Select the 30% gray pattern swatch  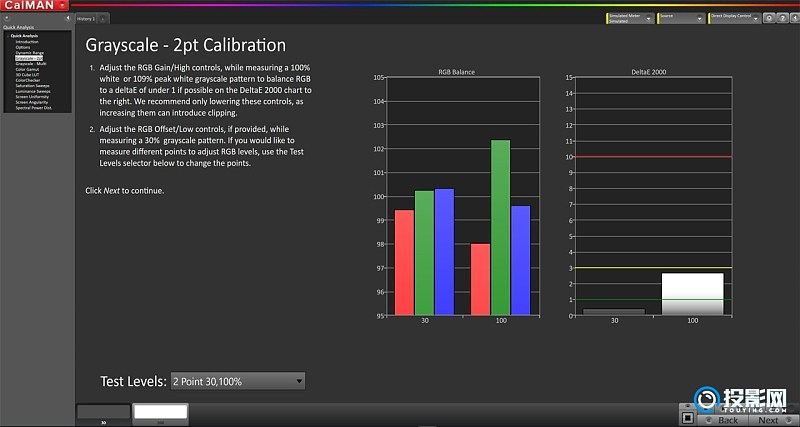[x=104, y=412]
